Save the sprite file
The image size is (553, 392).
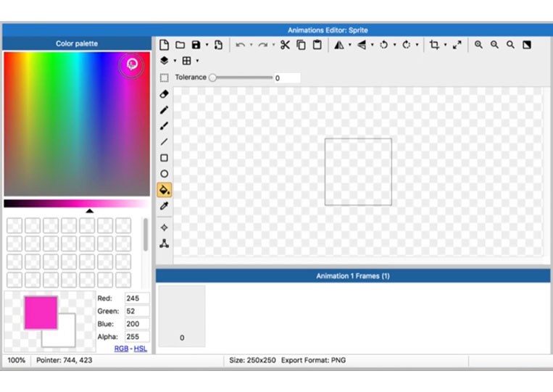[196, 45]
